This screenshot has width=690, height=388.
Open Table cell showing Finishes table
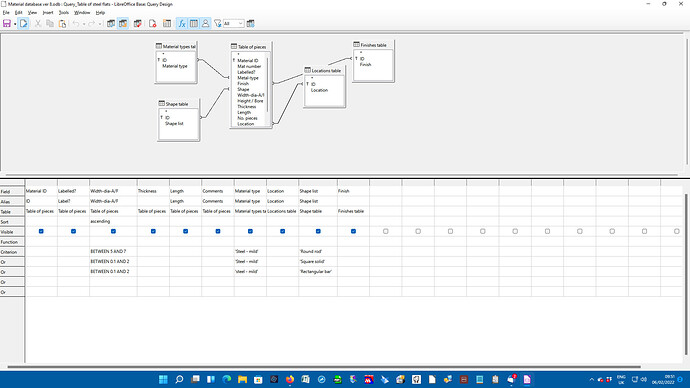tap(353, 211)
